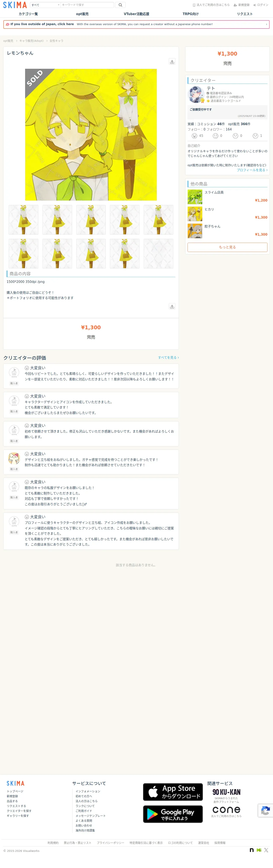Open クリエイターを探す footer link

tap(19, 811)
